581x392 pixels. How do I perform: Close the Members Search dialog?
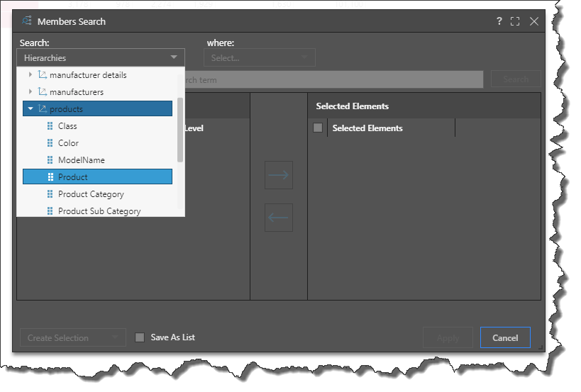click(534, 21)
